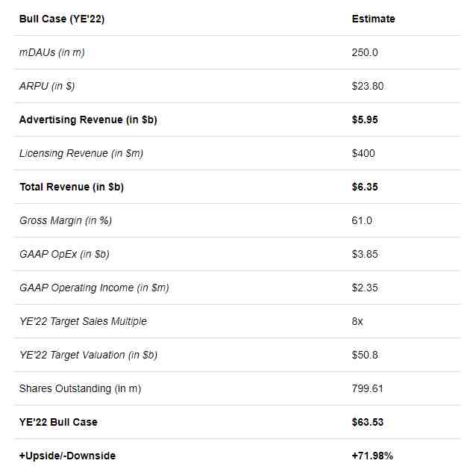Click the $23.80 ARPU value
Image resolution: width=476 pixels, height=475 pixels.
click(368, 86)
